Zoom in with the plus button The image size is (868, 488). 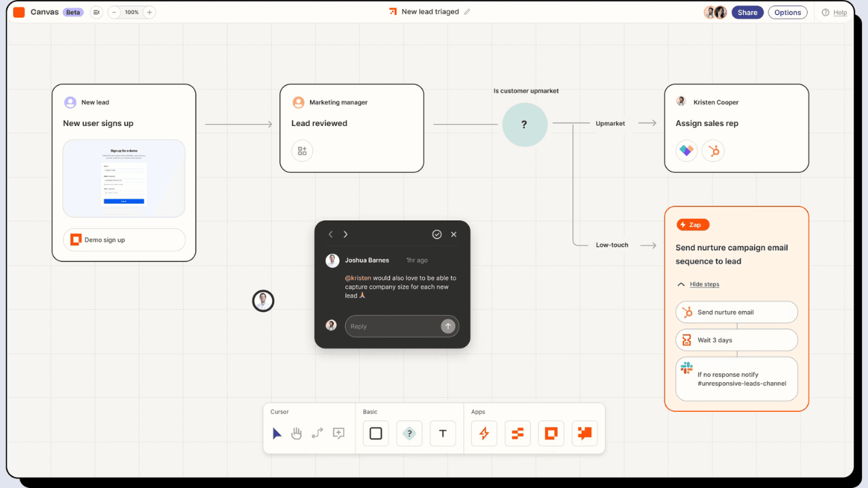(x=149, y=12)
